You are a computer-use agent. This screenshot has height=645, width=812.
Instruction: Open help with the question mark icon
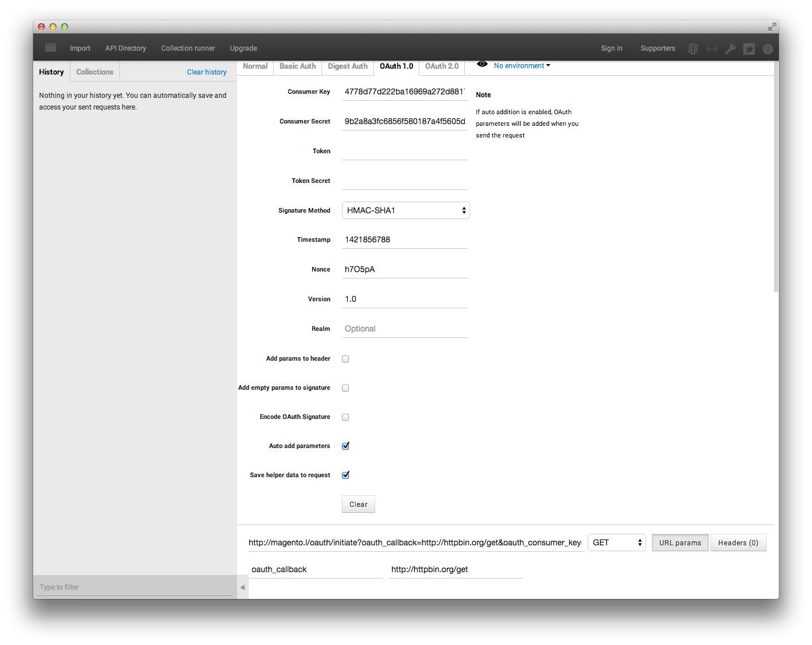(768, 48)
